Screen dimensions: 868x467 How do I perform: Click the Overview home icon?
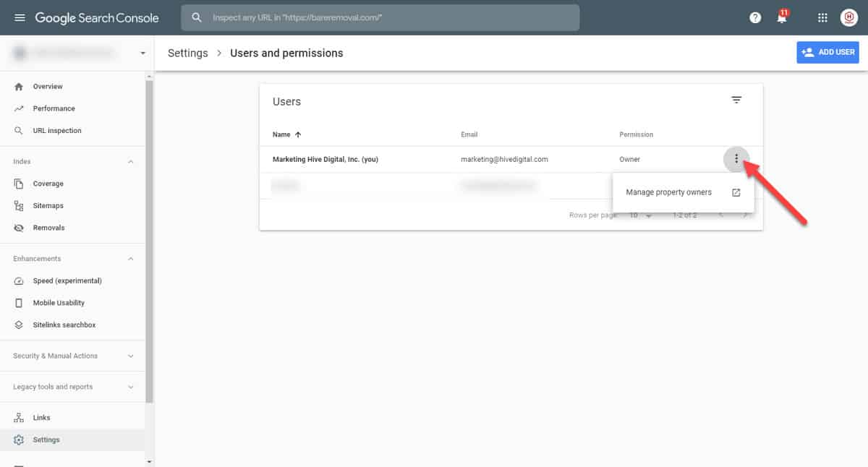pos(19,87)
